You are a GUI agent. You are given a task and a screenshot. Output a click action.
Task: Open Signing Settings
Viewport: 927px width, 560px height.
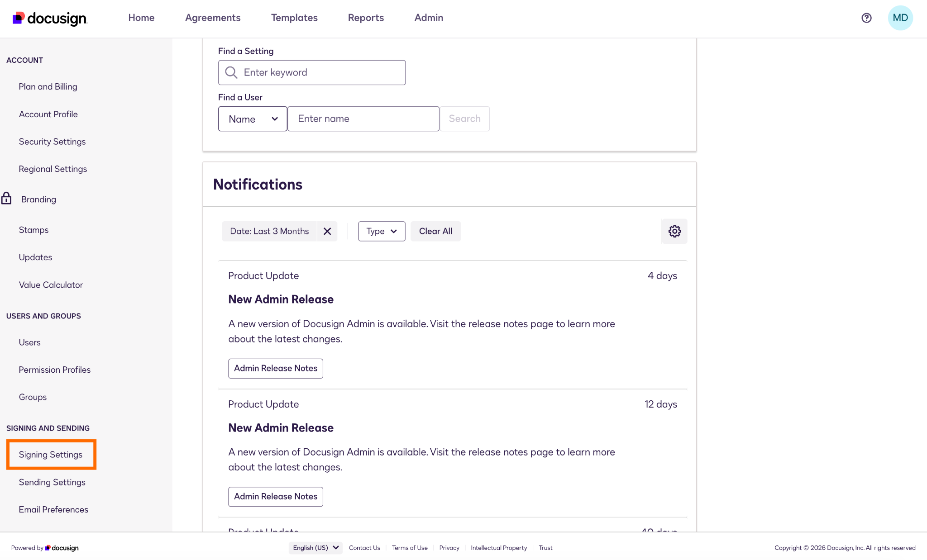51,455
